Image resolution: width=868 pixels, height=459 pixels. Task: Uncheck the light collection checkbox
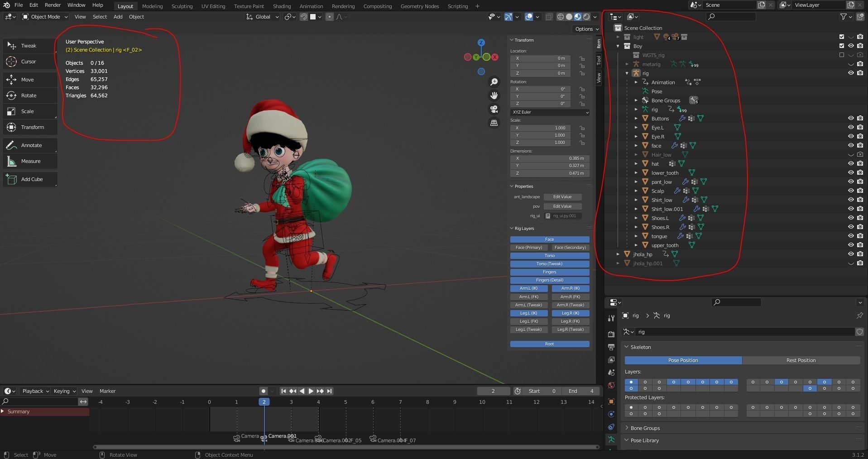842,37
